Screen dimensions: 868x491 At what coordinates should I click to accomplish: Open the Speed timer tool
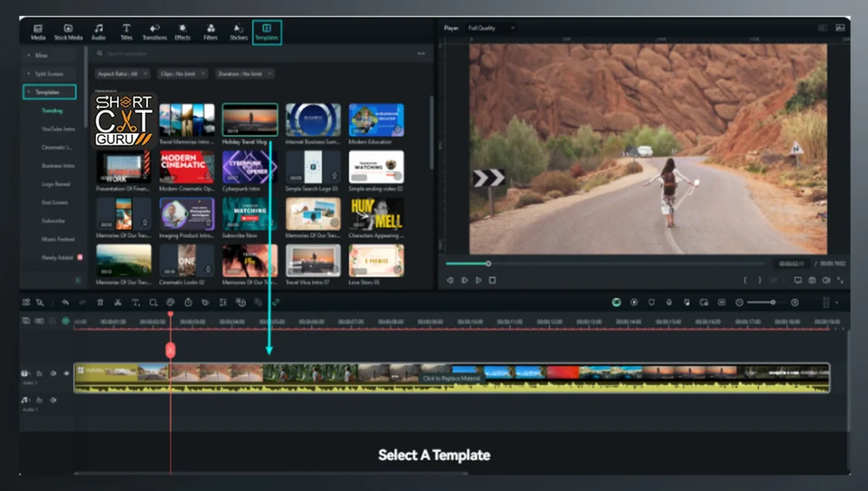click(188, 302)
